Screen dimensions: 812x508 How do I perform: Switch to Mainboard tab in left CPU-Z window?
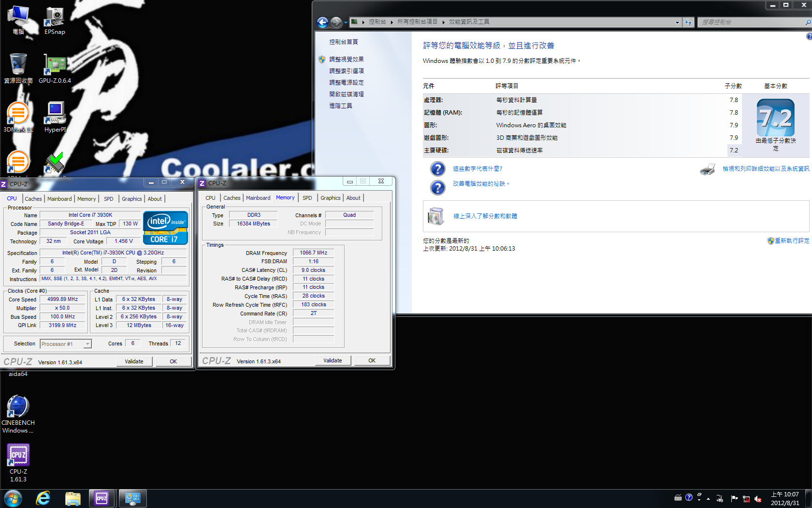point(59,199)
